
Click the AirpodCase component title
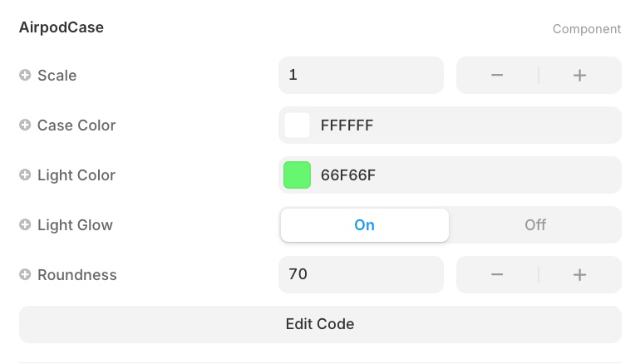62,27
